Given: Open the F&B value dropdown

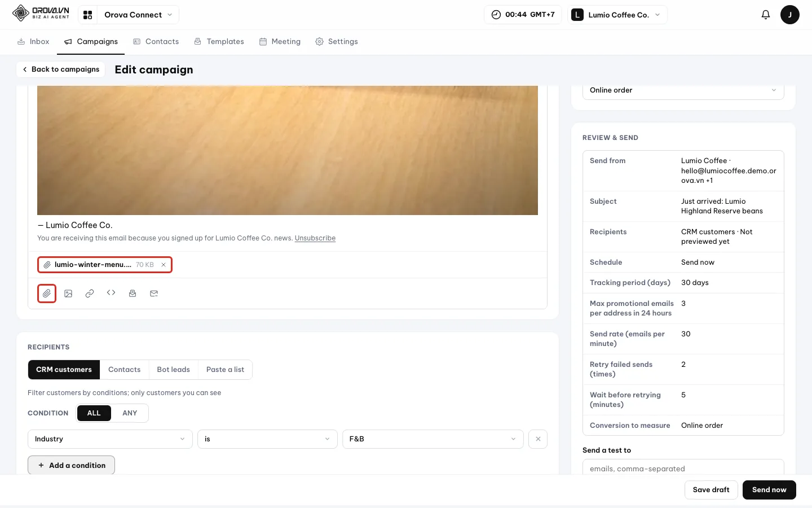Looking at the screenshot, I should [433, 439].
